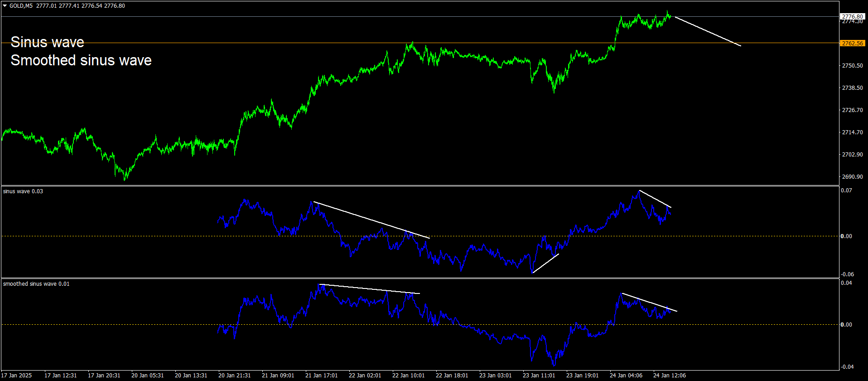Click the "smoothed sinus wave 0.01" indicator label
Viewport: 868px width, 381px height.
[x=36, y=284]
